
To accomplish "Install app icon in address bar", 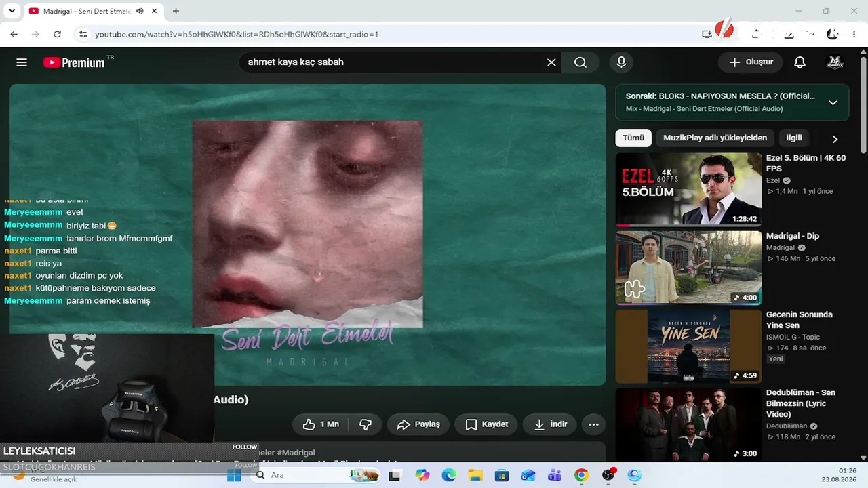I will (x=707, y=34).
